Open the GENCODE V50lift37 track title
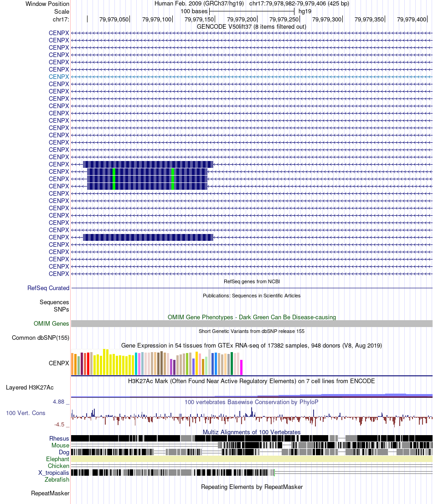 252,26
